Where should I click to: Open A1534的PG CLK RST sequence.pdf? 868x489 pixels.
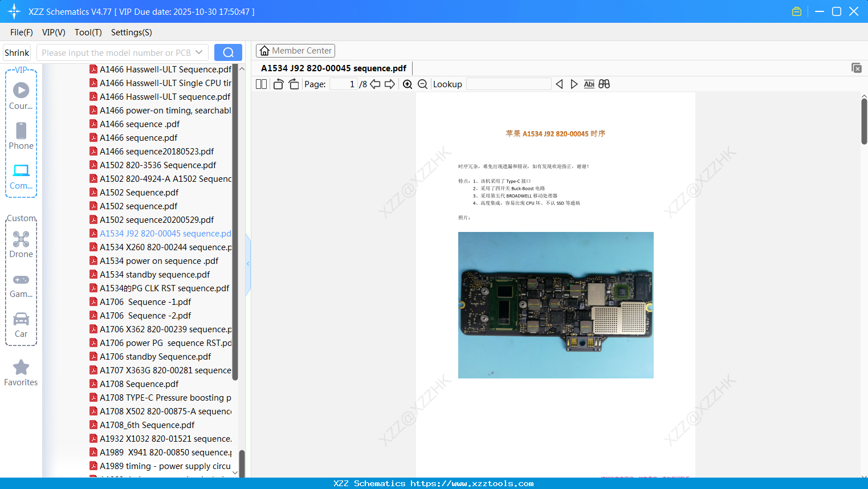(160, 288)
